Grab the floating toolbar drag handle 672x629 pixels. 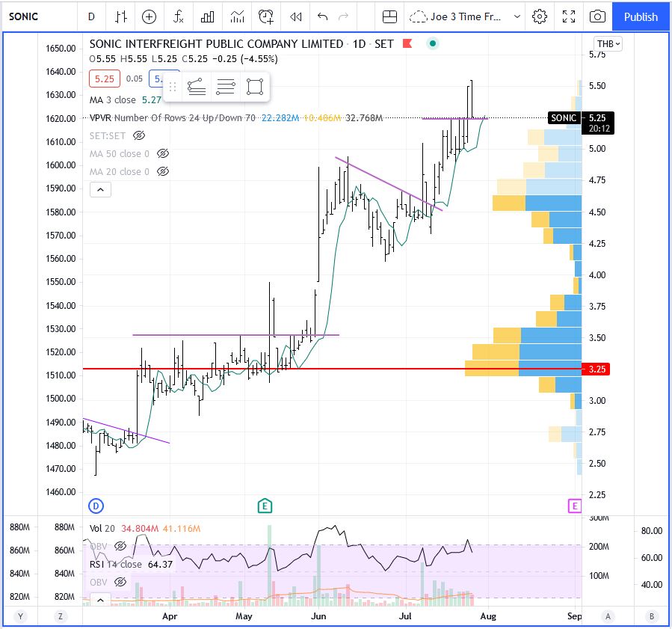point(173,87)
